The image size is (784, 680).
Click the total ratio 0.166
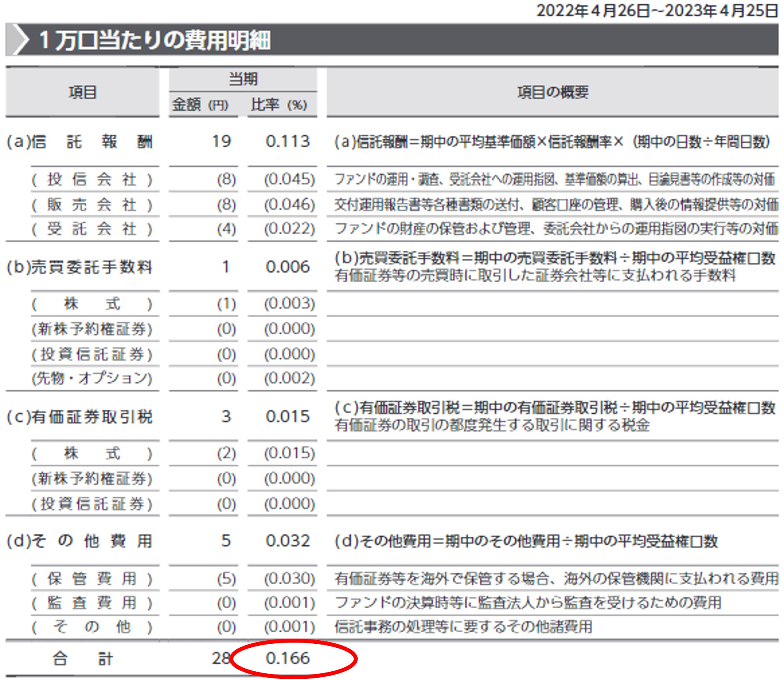pyautogui.click(x=288, y=658)
